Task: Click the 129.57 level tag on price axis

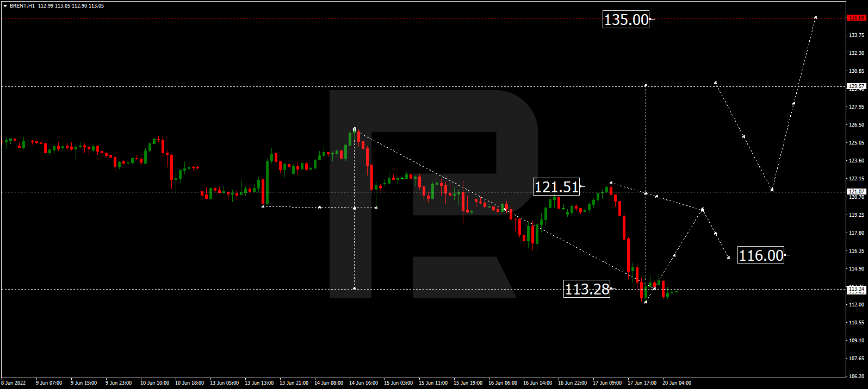Action: click(x=857, y=86)
